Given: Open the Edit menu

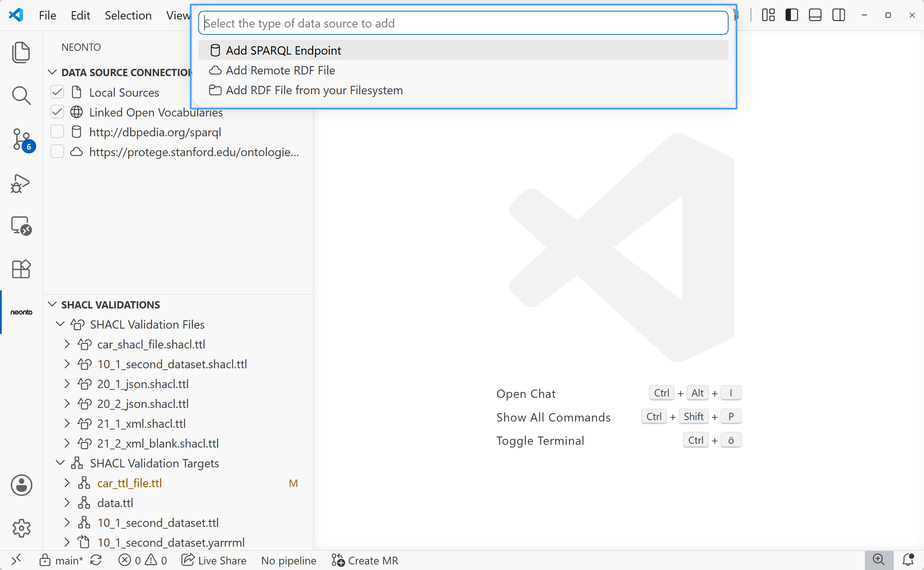Looking at the screenshot, I should click(80, 15).
